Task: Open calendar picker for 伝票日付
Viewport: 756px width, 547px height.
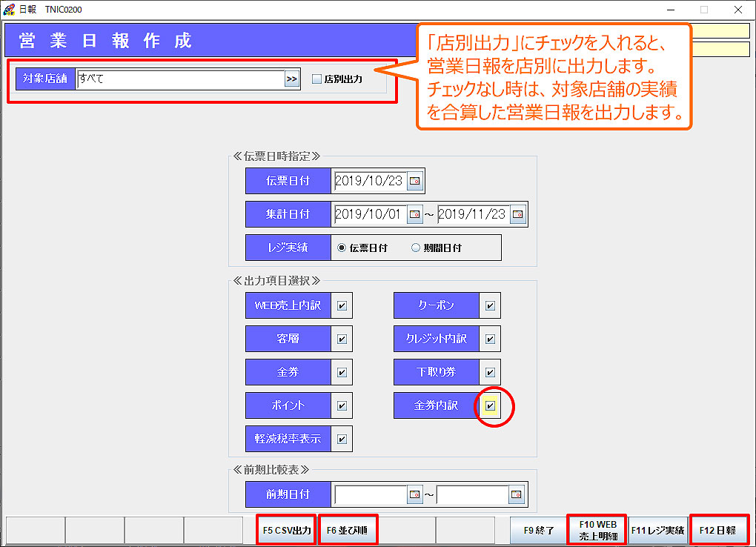Action: pyautogui.click(x=414, y=181)
